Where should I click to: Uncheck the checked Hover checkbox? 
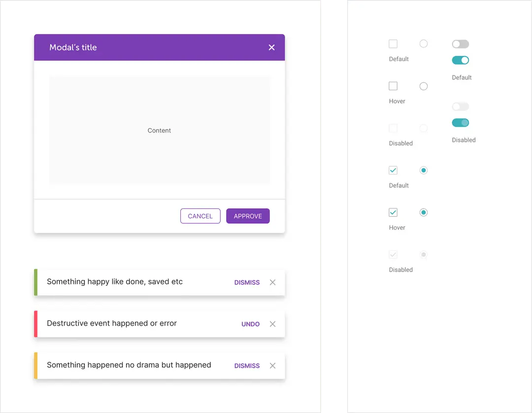(393, 212)
